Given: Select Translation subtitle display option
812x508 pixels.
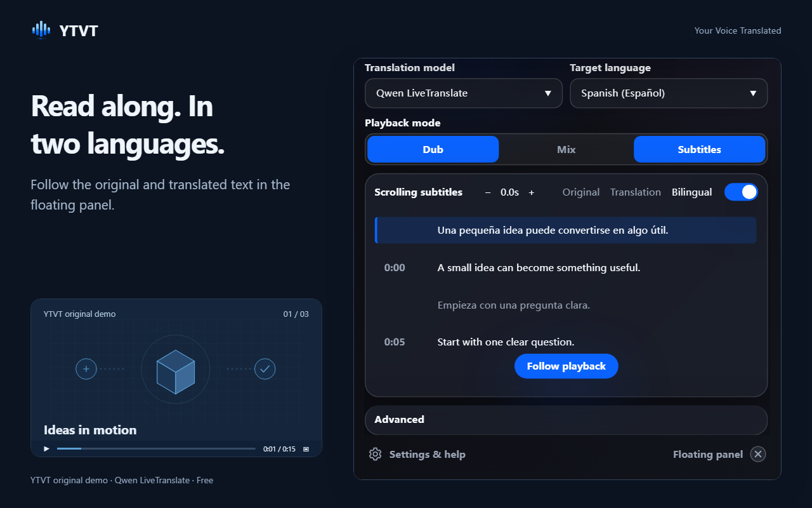Looking at the screenshot, I should tap(636, 192).
